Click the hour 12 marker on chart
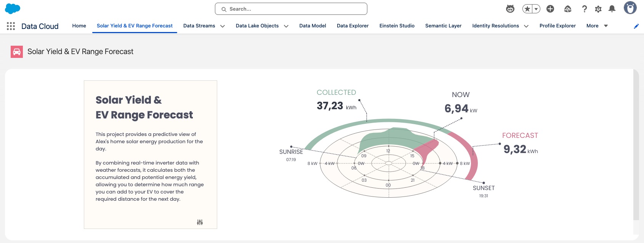This screenshot has width=644, height=243. click(x=388, y=151)
